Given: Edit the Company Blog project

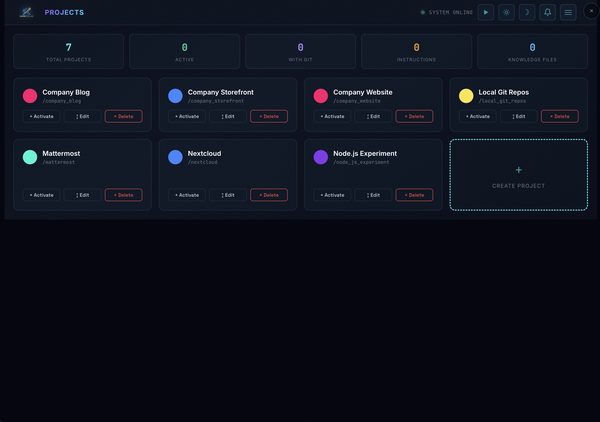Looking at the screenshot, I should (x=83, y=116).
